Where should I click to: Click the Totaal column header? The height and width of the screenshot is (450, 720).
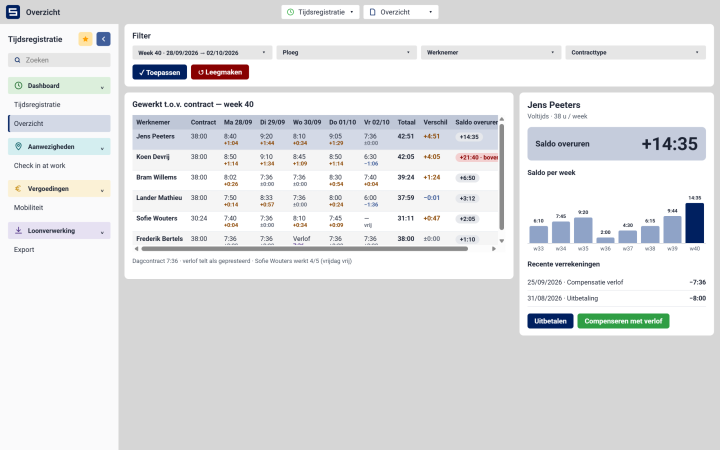(406, 122)
